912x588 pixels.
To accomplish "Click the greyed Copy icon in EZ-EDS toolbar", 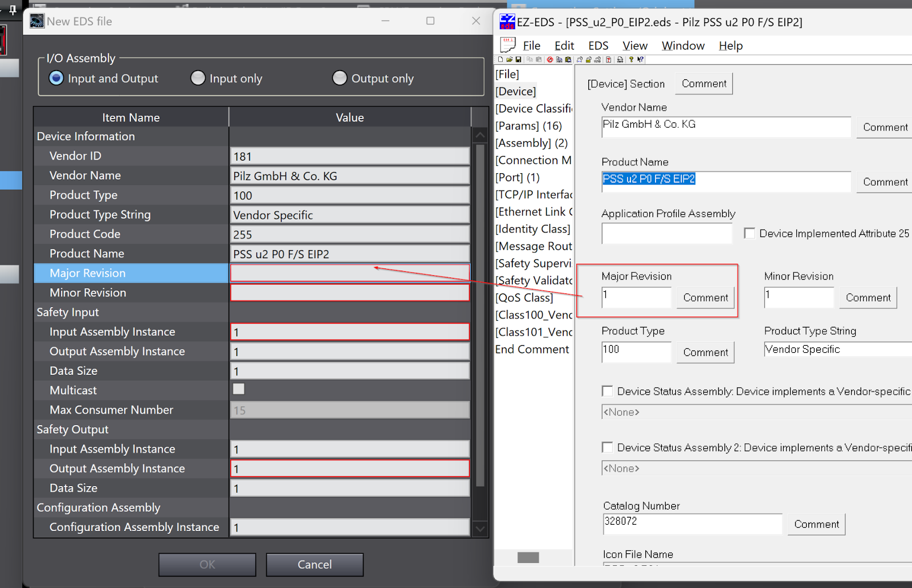I will pos(530,59).
